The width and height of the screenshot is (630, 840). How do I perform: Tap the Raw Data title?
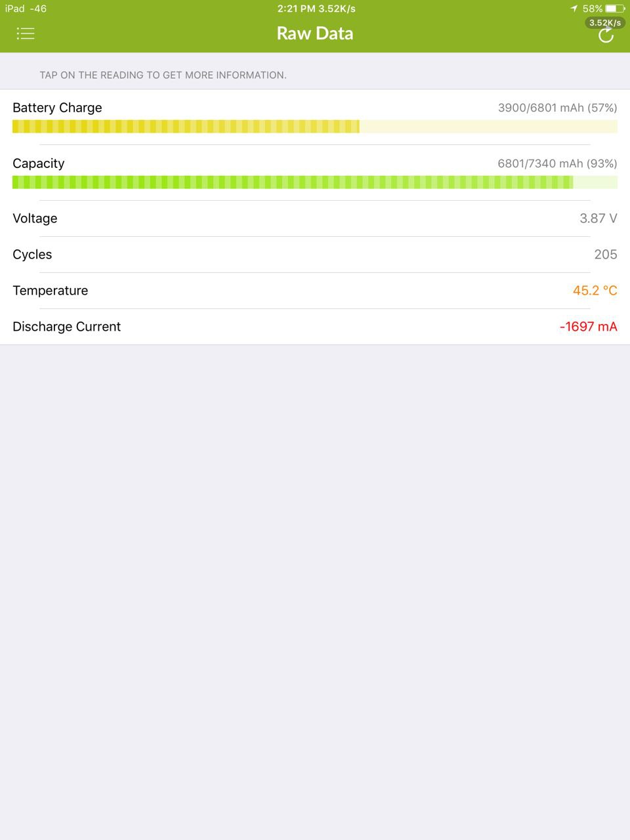pyautogui.click(x=315, y=33)
